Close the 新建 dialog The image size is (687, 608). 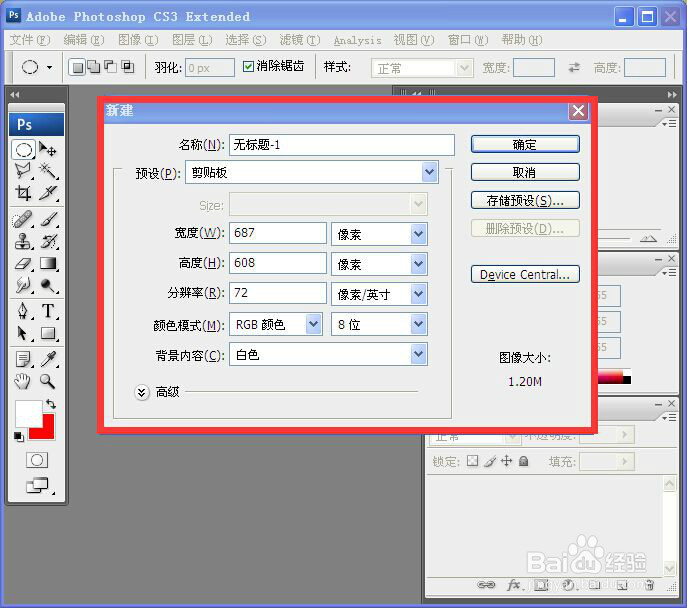[578, 111]
